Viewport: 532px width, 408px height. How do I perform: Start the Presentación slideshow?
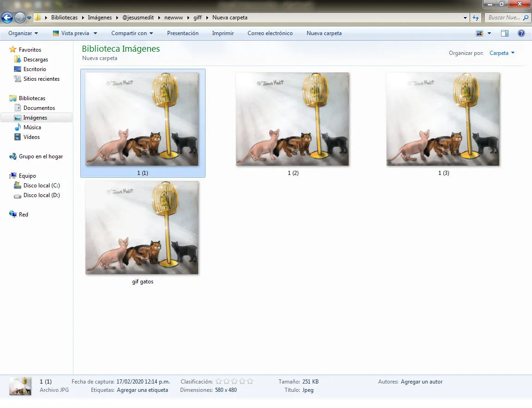click(x=182, y=33)
